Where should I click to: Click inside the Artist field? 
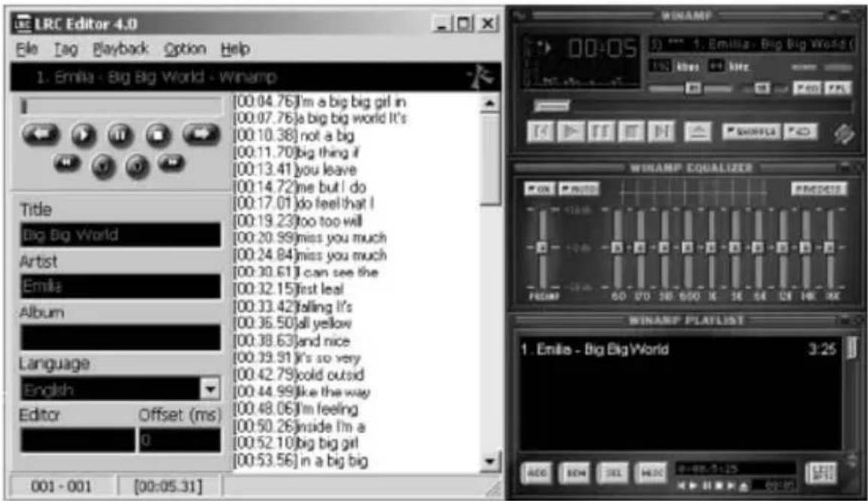point(120,286)
